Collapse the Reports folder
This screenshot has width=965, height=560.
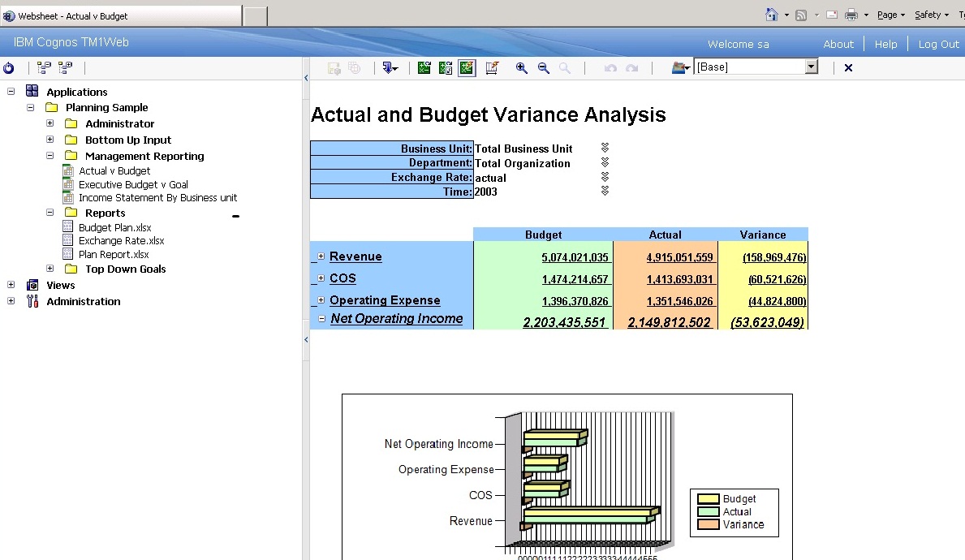pyautogui.click(x=50, y=213)
